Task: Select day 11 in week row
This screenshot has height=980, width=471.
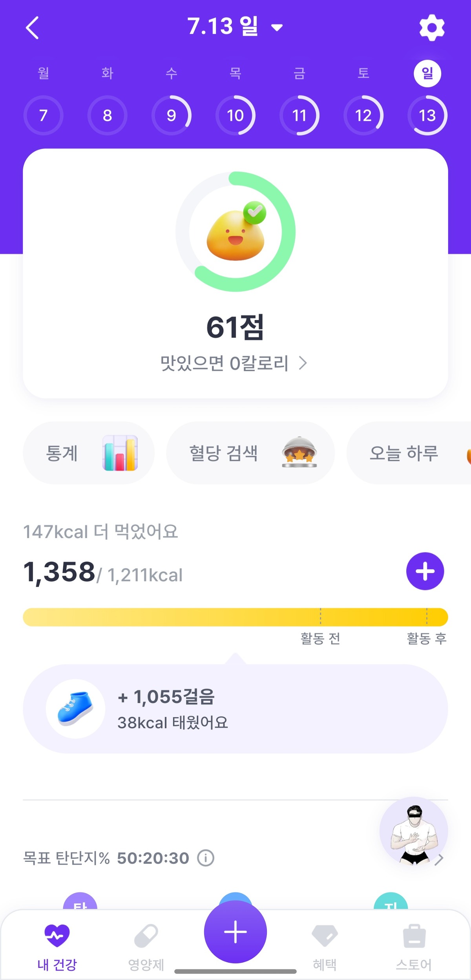Action: tap(299, 115)
